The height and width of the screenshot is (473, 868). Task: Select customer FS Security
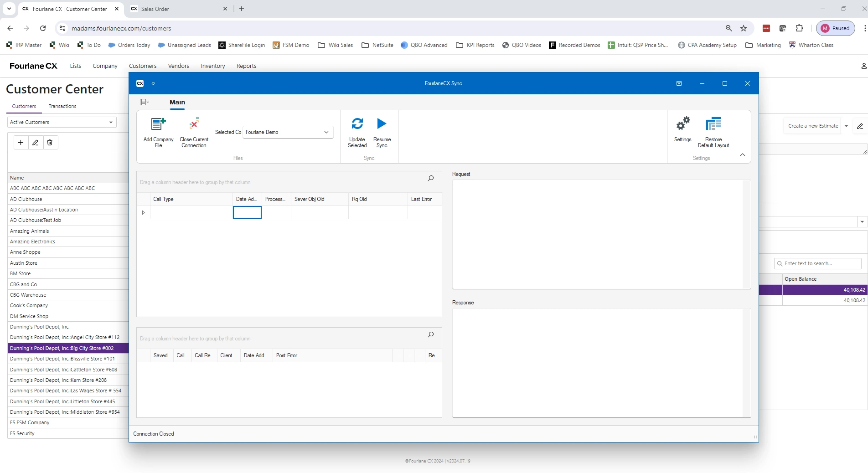point(68,433)
